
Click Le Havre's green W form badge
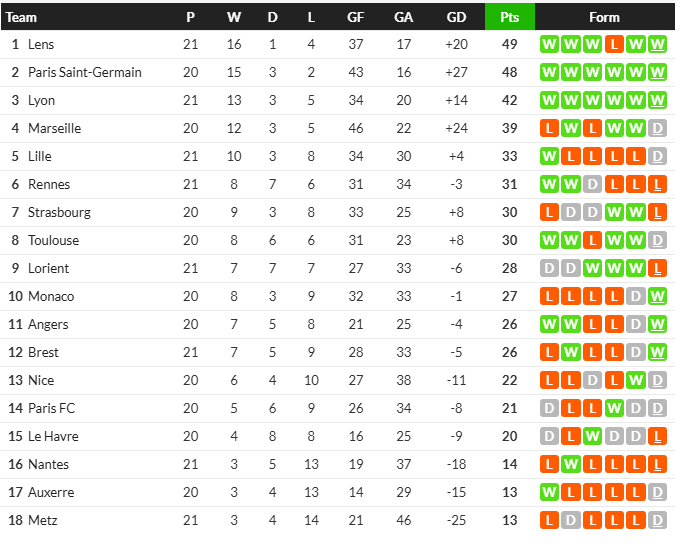coord(592,436)
